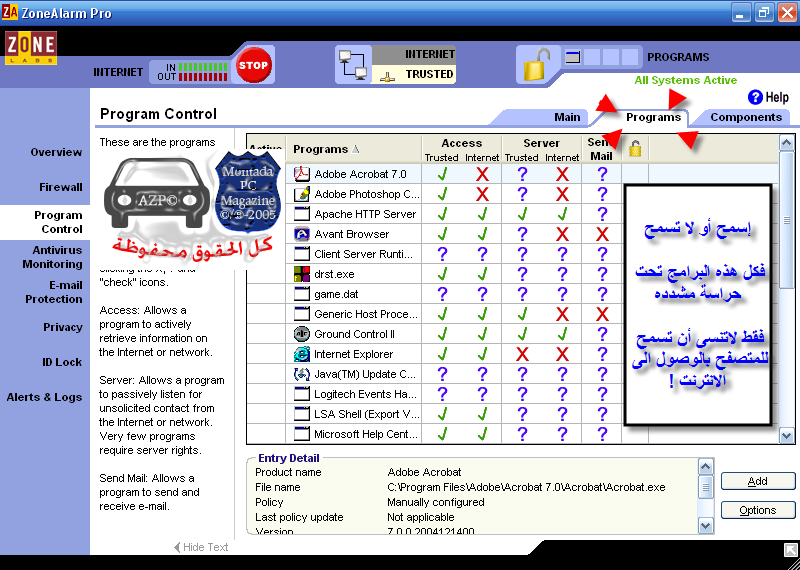Image resolution: width=800 pixels, height=570 pixels.
Task: Toggle Internet Explorer Server Trusted permission
Action: pos(521,354)
